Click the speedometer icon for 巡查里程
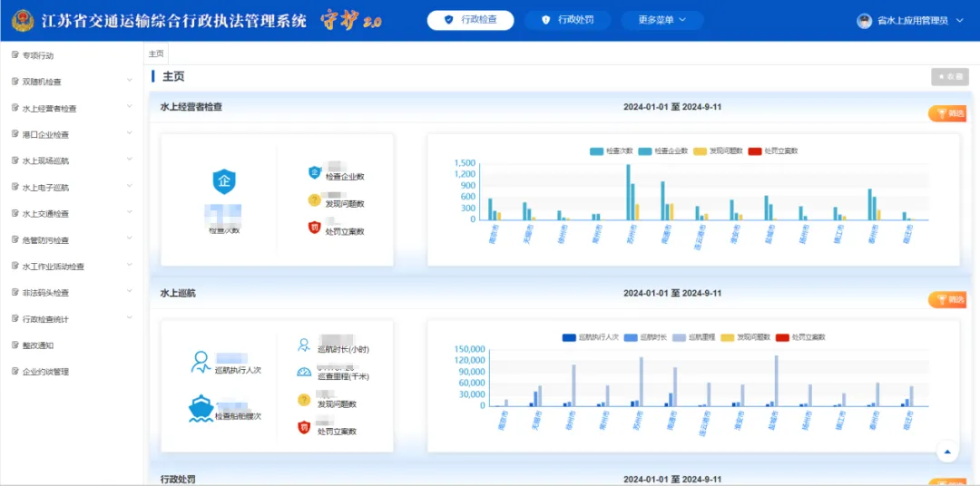The width and height of the screenshot is (980, 486). click(304, 372)
